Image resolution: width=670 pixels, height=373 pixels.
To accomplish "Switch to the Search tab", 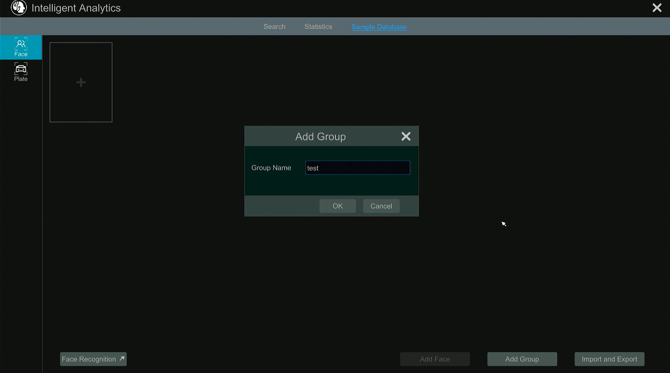I will click(x=274, y=26).
